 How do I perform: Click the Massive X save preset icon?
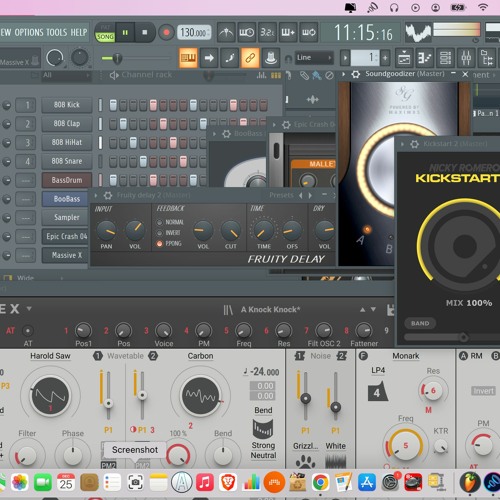point(390,310)
